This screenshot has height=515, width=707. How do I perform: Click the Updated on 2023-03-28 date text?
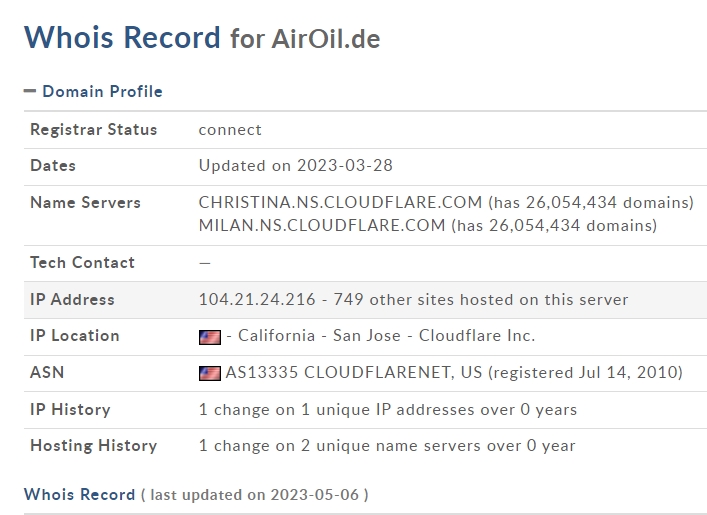coord(296,166)
